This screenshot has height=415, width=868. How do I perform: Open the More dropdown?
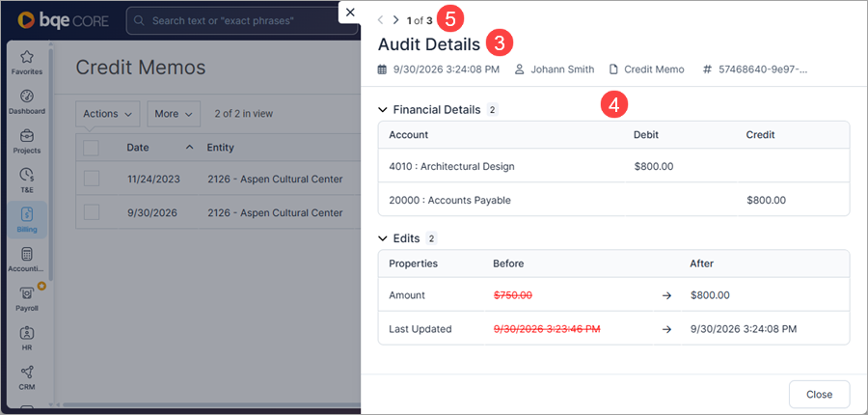[174, 114]
